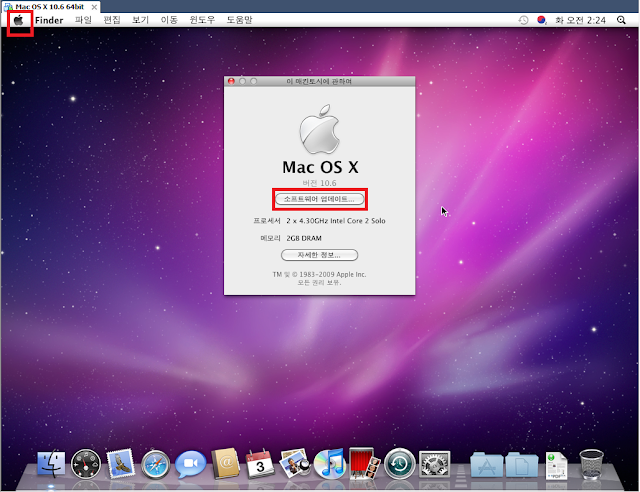Open the 이동 menu
This screenshot has width=640, height=492.
(169, 20)
